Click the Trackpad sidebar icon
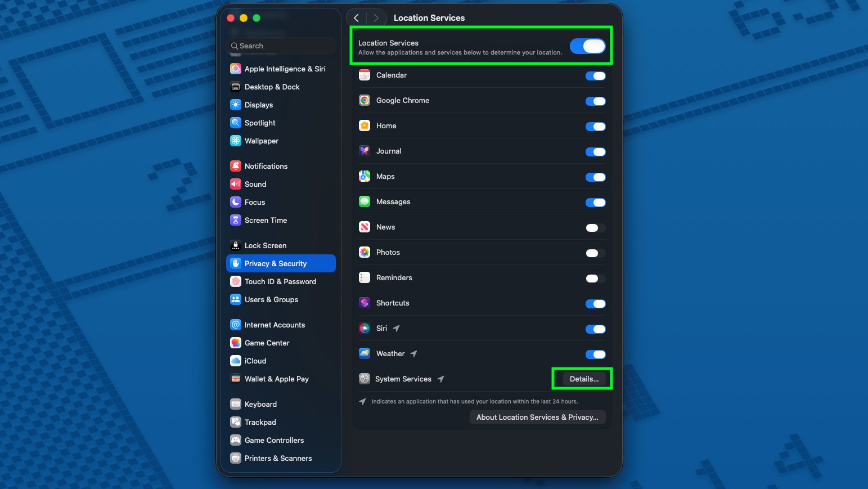The width and height of the screenshot is (868, 489). [x=236, y=422]
